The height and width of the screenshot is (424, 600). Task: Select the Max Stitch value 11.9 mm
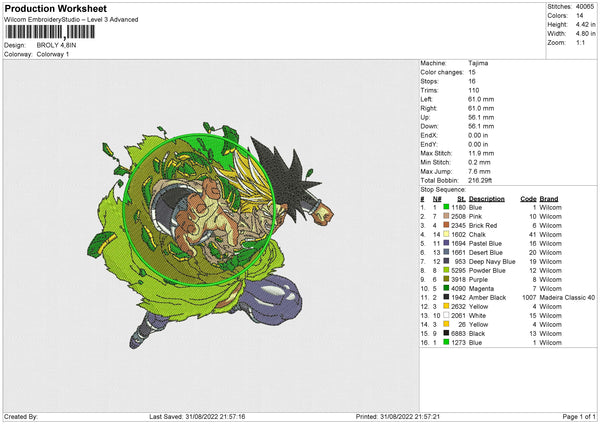pyautogui.click(x=481, y=153)
